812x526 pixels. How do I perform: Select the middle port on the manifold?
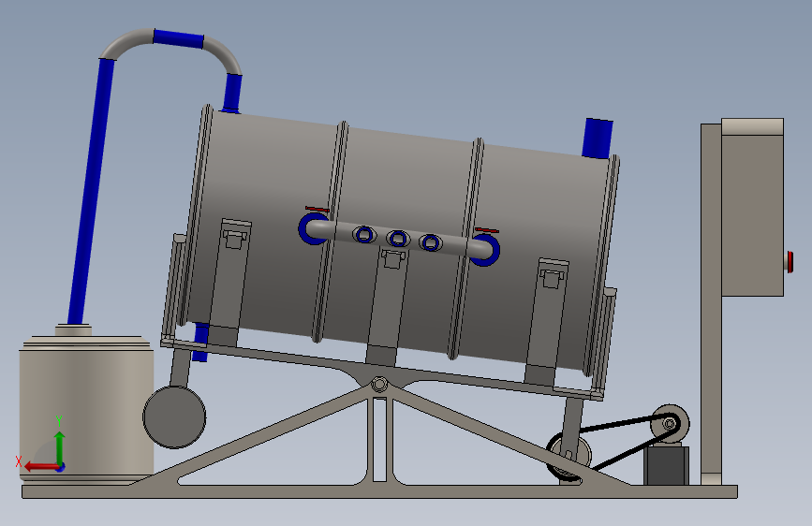pyautogui.click(x=398, y=239)
